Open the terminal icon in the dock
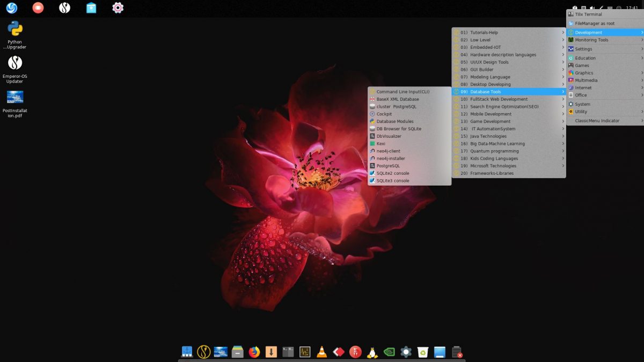644x362 pixels. (x=288, y=352)
